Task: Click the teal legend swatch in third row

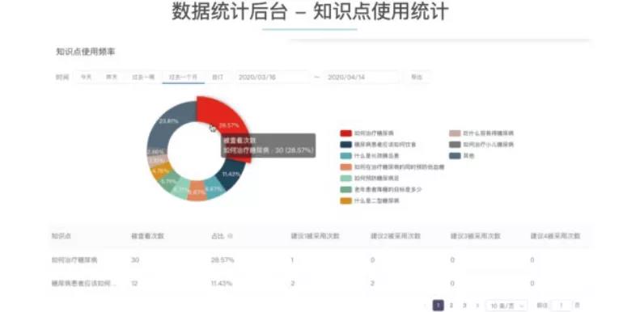Action: [x=345, y=155]
